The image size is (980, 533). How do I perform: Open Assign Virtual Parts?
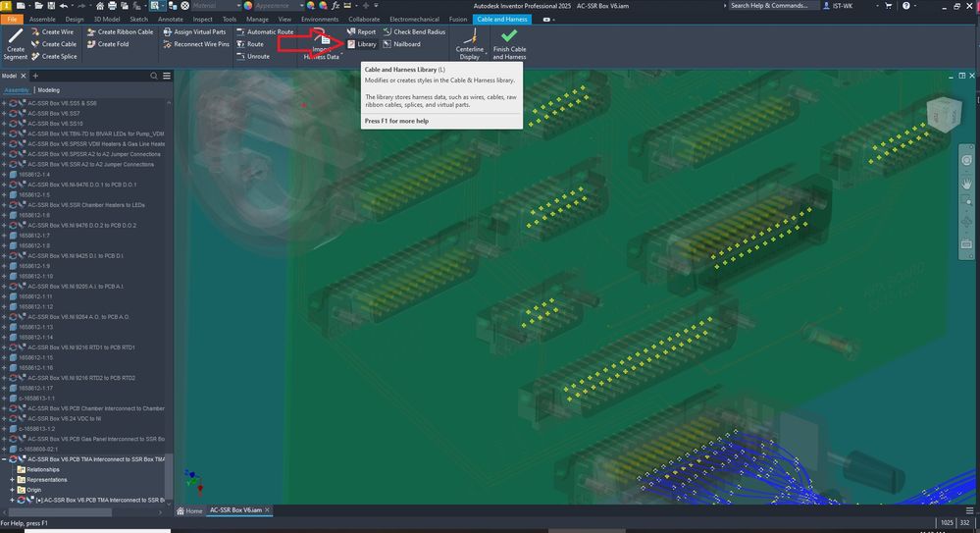(194, 32)
